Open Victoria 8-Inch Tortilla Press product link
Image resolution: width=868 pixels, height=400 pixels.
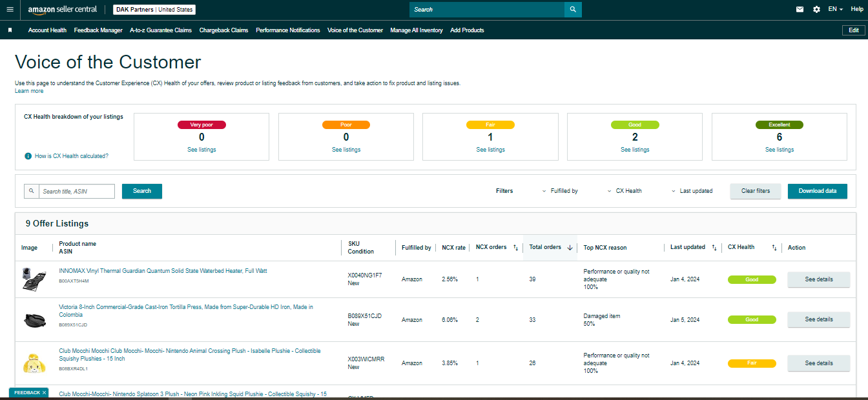click(x=186, y=311)
